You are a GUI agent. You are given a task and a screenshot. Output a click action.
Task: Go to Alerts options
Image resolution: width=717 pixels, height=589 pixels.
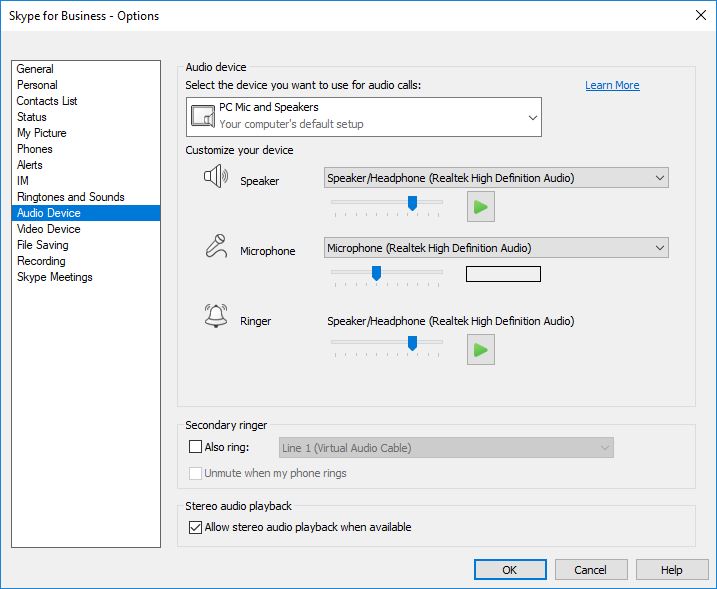pyautogui.click(x=86, y=165)
